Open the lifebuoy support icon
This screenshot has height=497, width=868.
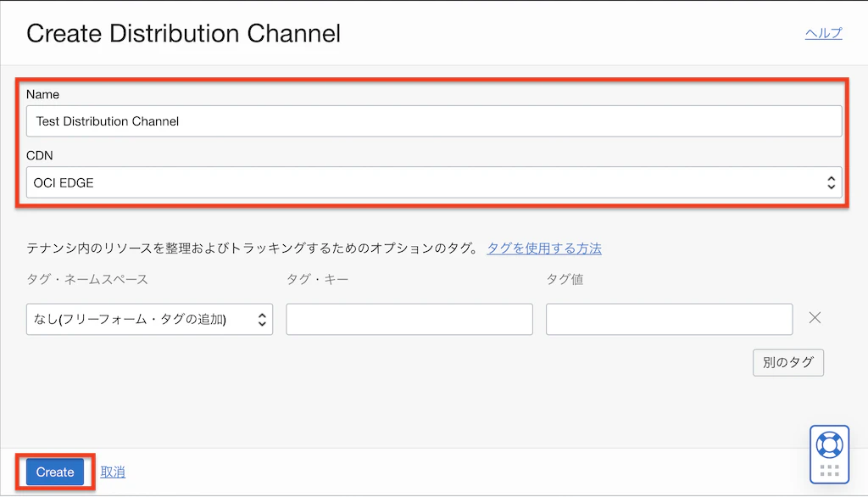pos(829,445)
